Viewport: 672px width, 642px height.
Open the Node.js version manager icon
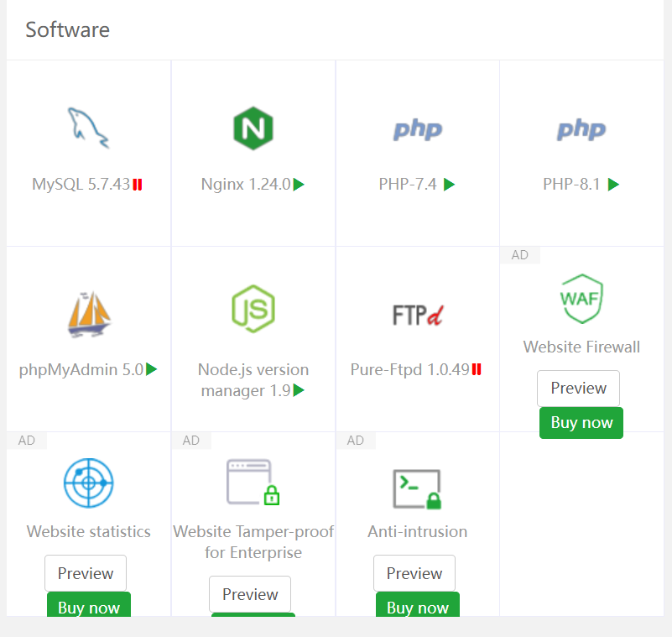(253, 309)
